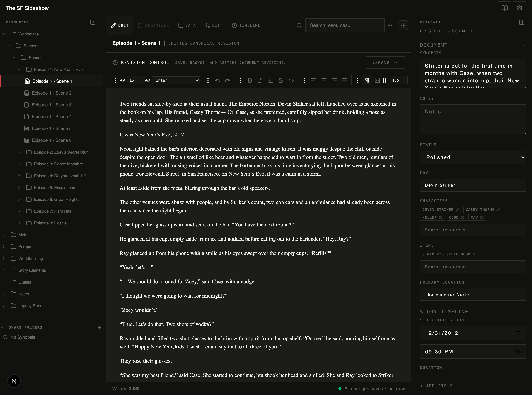This screenshot has width=532, height=395.
Task: Collapse the Episode 1: New Year's Eve folder
Action: tap(19, 69)
